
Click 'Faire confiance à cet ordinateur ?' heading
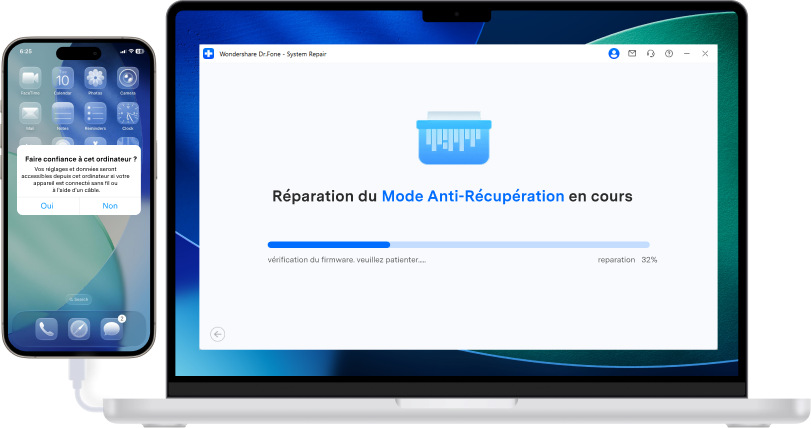pos(81,159)
